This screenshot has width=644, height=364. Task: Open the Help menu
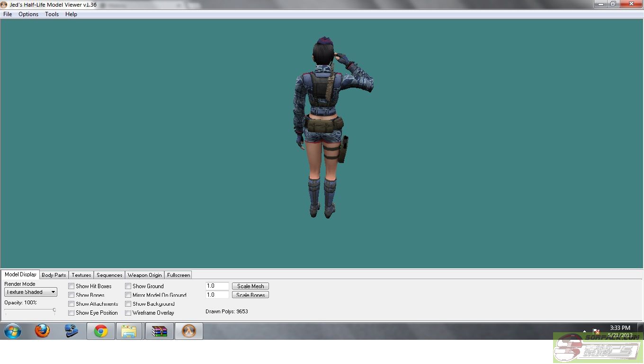[71, 14]
